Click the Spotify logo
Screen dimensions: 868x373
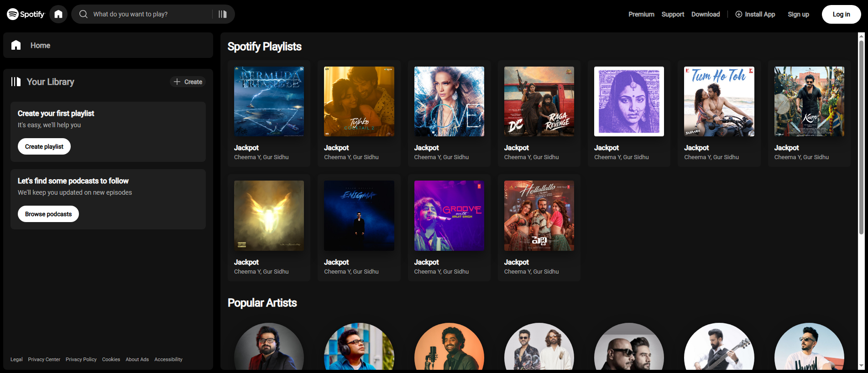point(26,14)
